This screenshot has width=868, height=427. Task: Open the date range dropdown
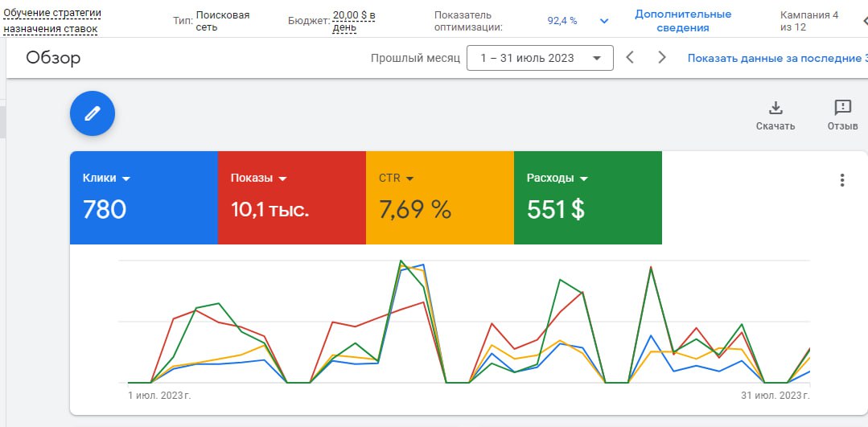coord(540,58)
